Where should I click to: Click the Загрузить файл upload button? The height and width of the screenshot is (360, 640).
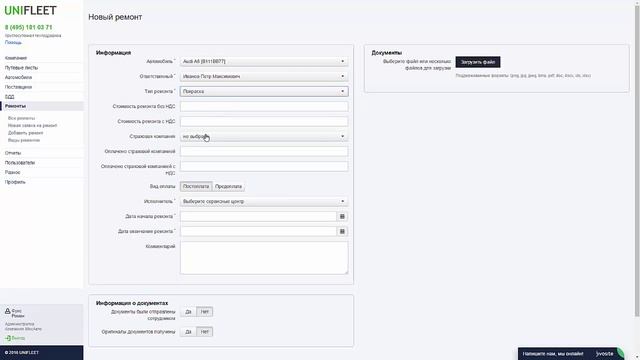[478, 62]
